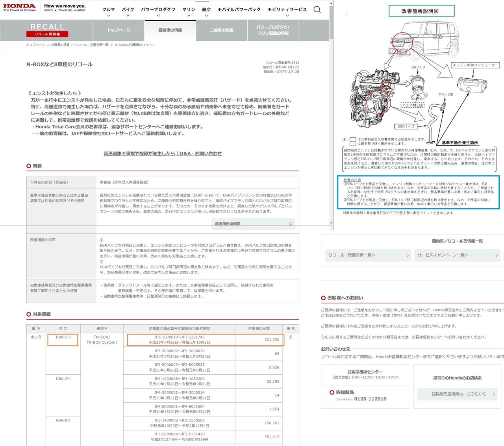This screenshot has width=504, height=446.
Task: Select the 「N-BOX Custom」 name cell
Action: coord(102,342)
